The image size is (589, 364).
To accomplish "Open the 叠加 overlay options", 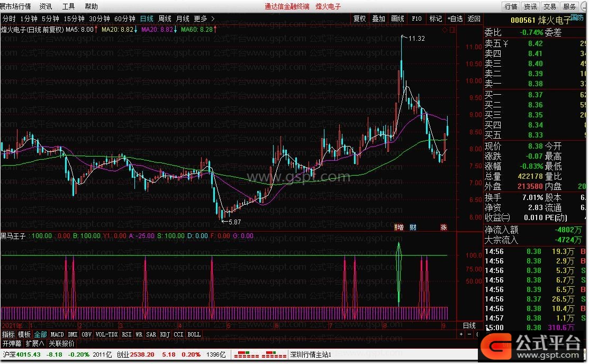I will click(379, 19).
